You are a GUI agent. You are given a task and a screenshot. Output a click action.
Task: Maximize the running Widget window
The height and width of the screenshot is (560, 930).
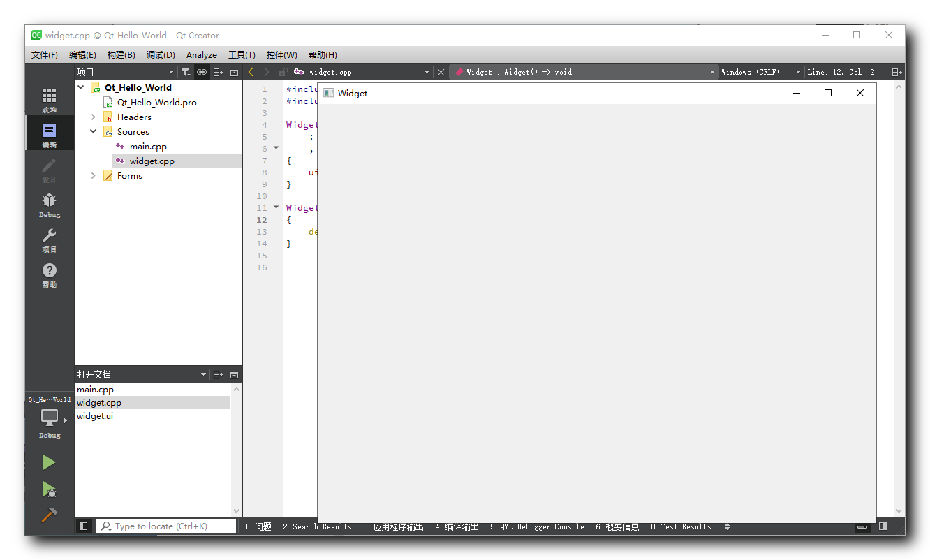coord(828,93)
